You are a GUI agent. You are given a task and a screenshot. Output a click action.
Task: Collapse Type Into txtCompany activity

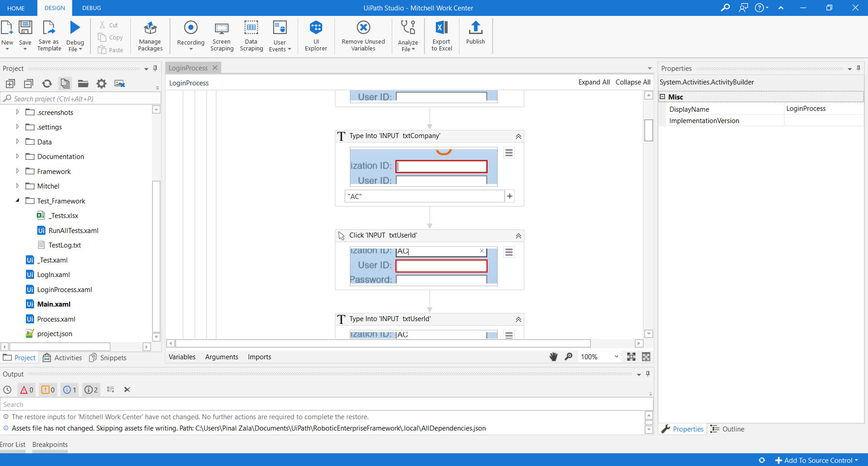(x=518, y=136)
